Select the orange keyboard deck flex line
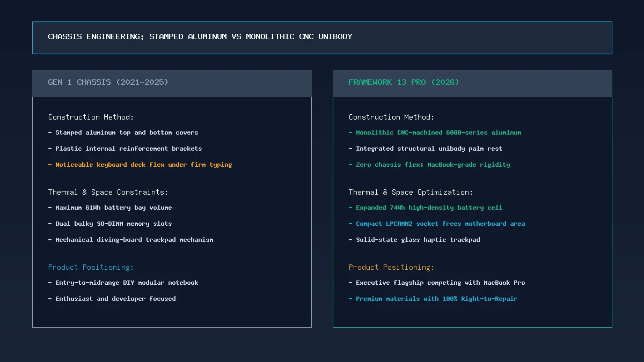This screenshot has height=362, width=644. pyautogui.click(x=140, y=165)
